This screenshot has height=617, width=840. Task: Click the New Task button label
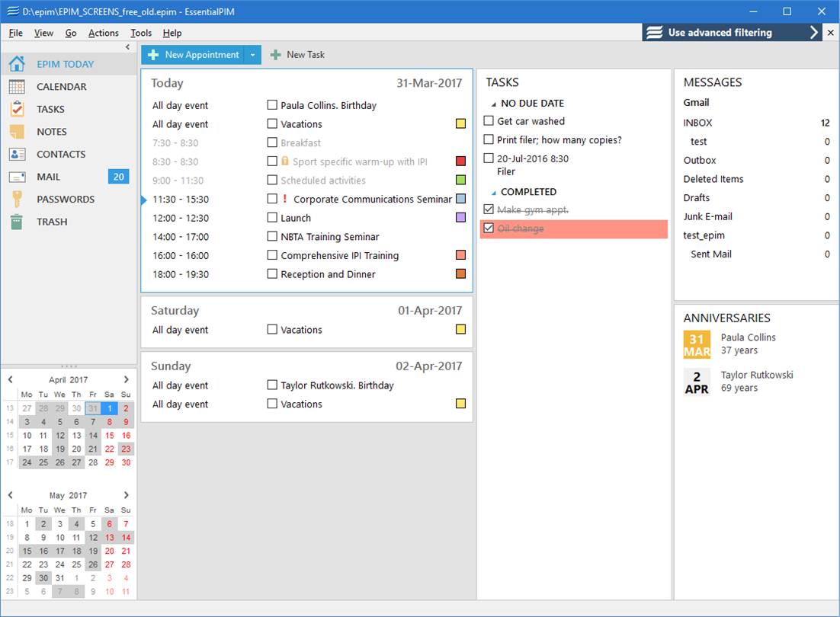click(306, 55)
